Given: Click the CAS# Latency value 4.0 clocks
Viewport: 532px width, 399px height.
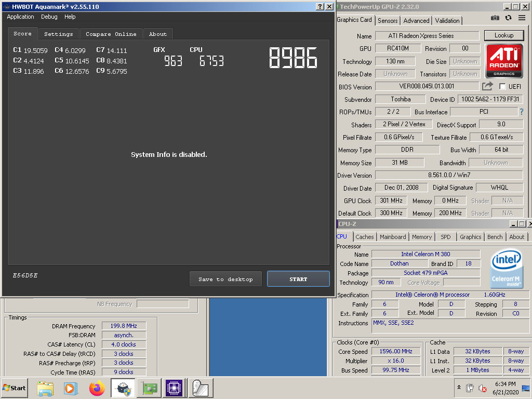Looking at the screenshot, I should click(124, 344).
